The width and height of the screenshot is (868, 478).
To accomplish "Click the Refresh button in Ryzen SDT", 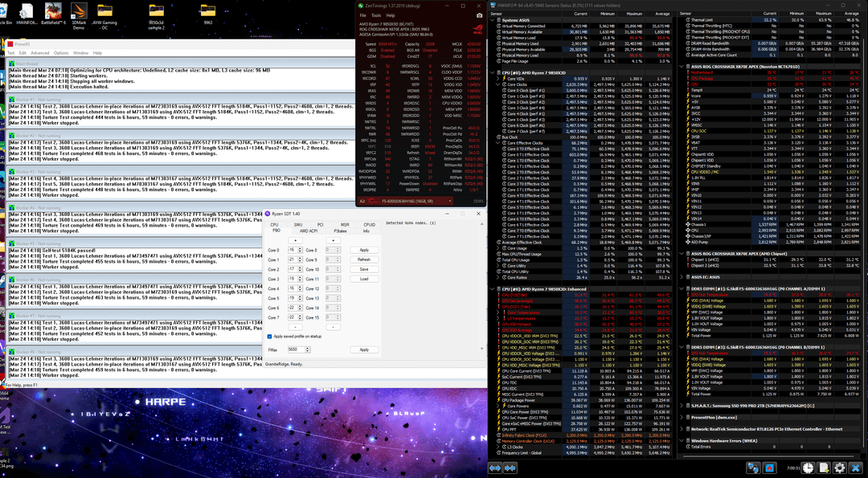I will pyautogui.click(x=364, y=259).
